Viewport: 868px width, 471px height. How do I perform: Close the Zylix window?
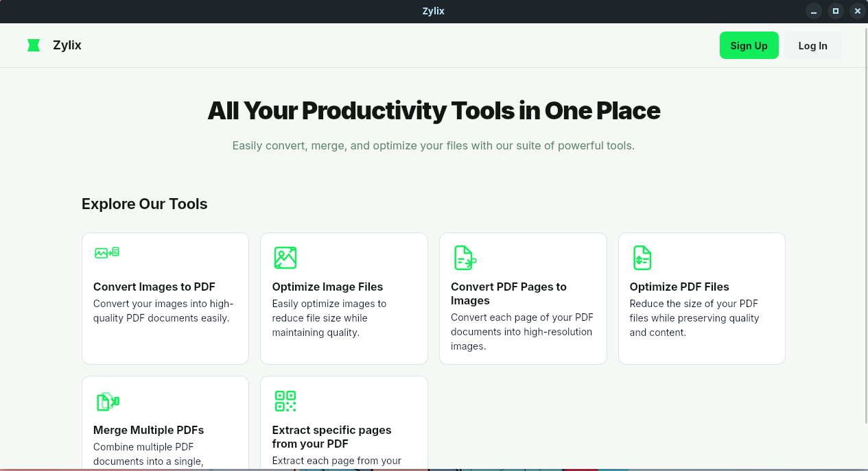[x=858, y=11]
